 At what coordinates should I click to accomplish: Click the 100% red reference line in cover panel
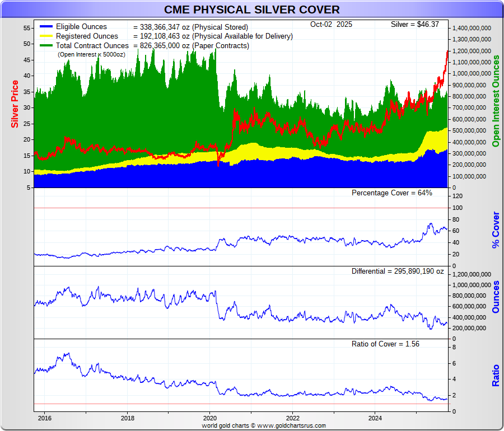242,208
